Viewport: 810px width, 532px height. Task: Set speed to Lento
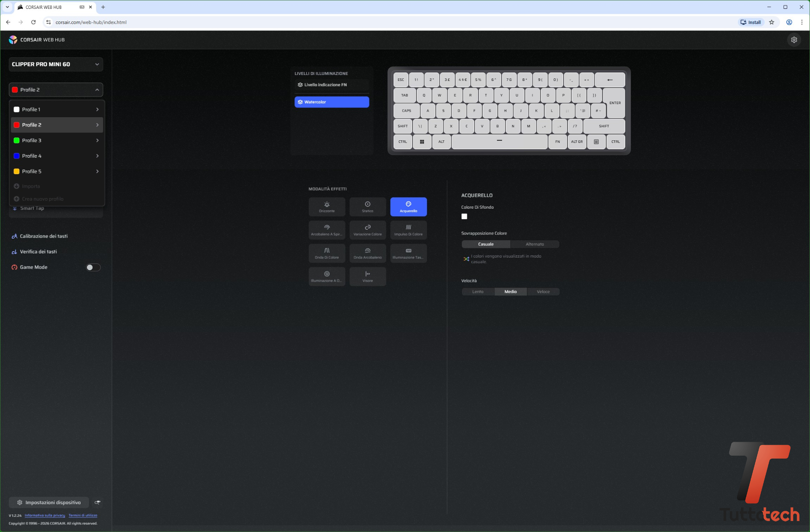478,292
